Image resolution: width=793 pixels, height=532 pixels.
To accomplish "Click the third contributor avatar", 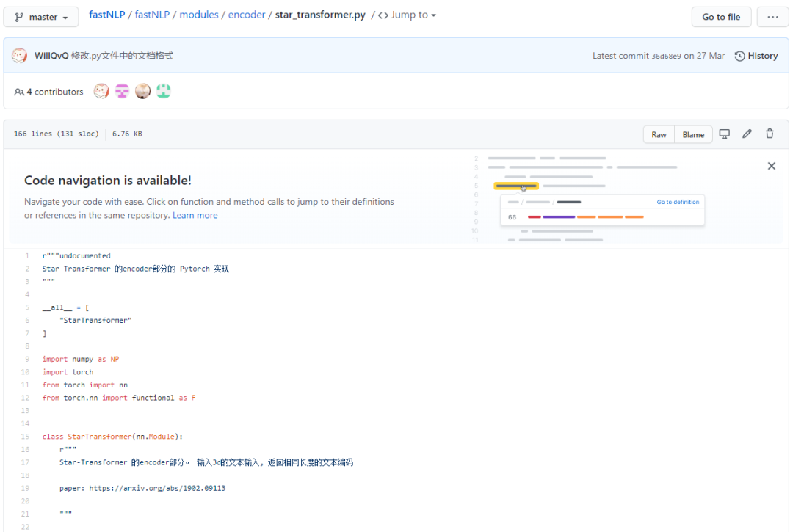I will pos(142,91).
